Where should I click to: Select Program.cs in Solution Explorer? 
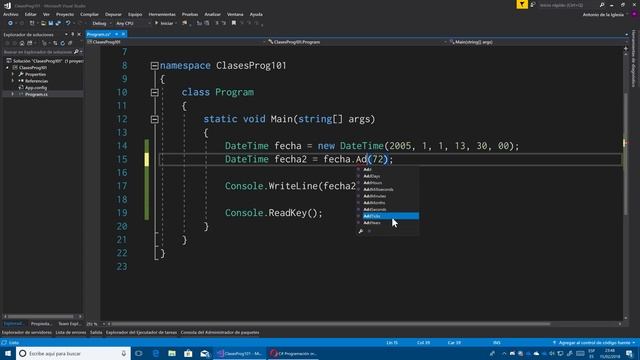coord(36,94)
